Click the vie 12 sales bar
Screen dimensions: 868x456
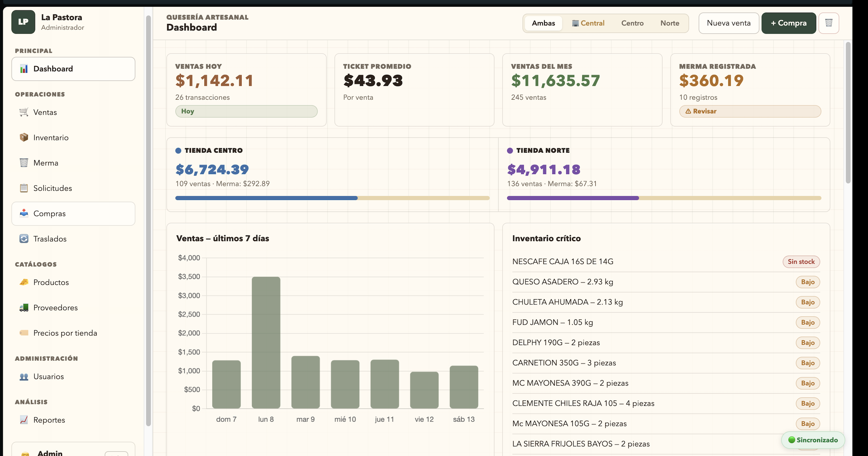click(424, 390)
